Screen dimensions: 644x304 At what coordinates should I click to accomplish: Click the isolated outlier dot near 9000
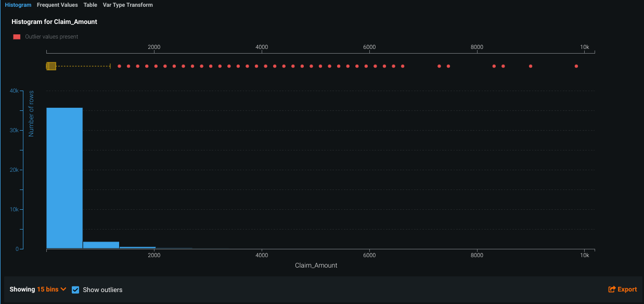click(x=531, y=66)
